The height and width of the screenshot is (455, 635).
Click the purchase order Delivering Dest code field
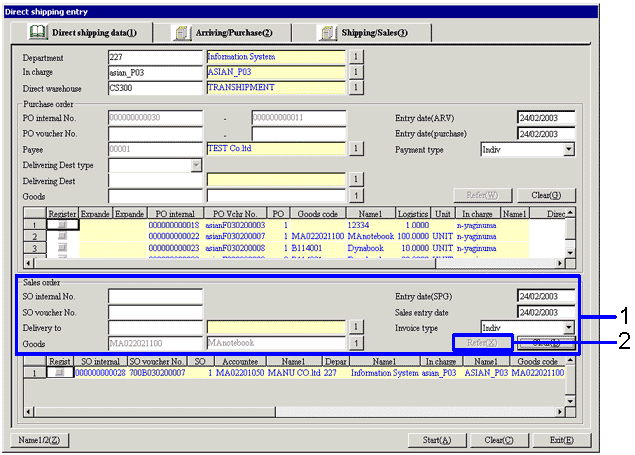coord(155,180)
